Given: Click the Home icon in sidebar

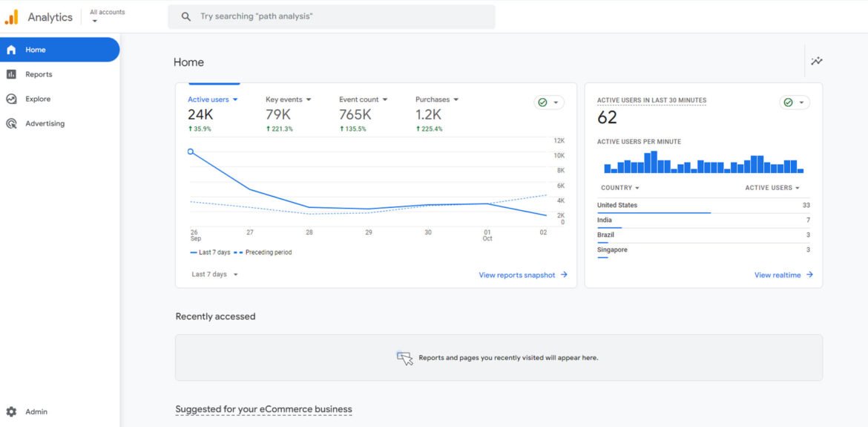Looking at the screenshot, I should click(x=11, y=50).
